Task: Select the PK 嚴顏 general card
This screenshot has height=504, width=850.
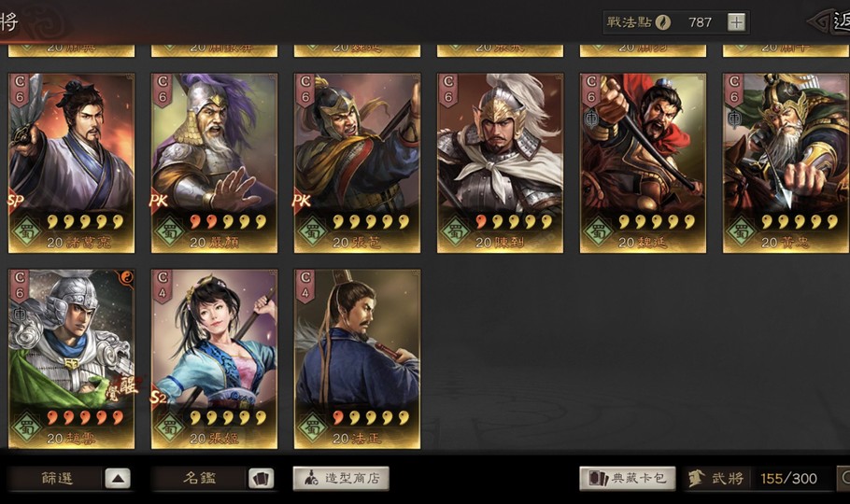Action: point(214,163)
